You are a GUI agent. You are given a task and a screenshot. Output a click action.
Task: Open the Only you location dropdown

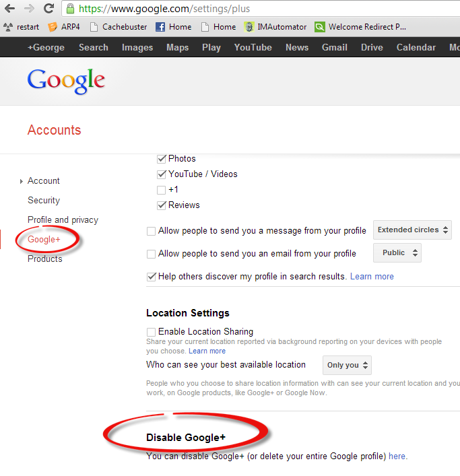[347, 365]
